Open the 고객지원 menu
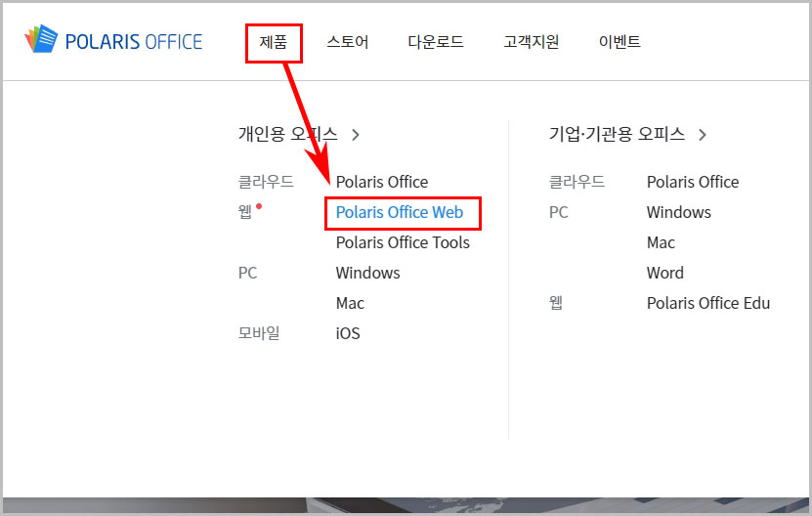 coord(531,42)
